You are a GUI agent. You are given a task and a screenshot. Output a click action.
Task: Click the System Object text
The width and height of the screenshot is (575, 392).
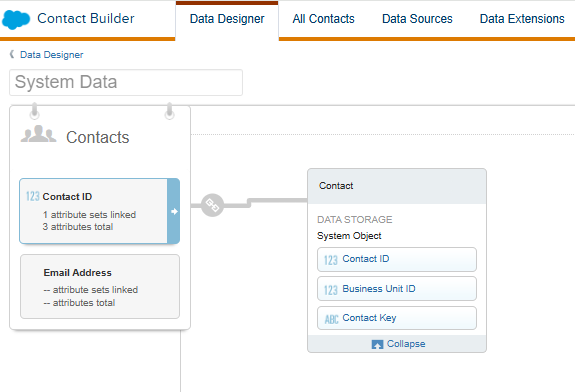click(349, 235)
